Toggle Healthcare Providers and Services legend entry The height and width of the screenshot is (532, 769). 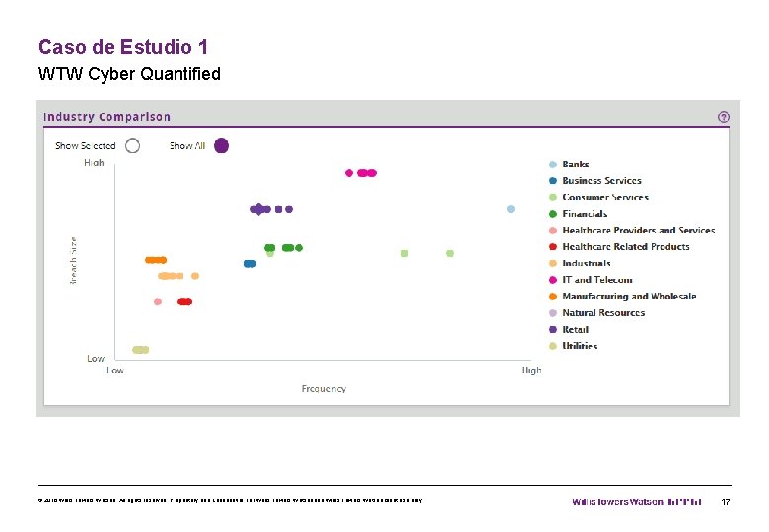point(632,231)
